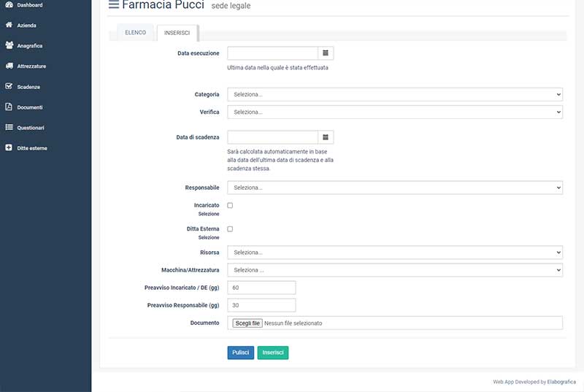Select the INSERISCI tab

(x=177, y=33)
